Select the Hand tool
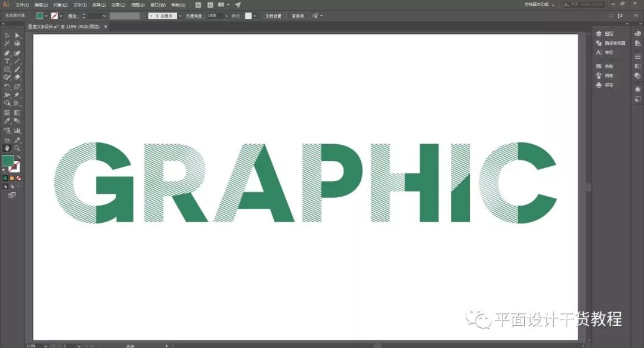The height and width of the screenshot is (348, 644). pos(7,148)
